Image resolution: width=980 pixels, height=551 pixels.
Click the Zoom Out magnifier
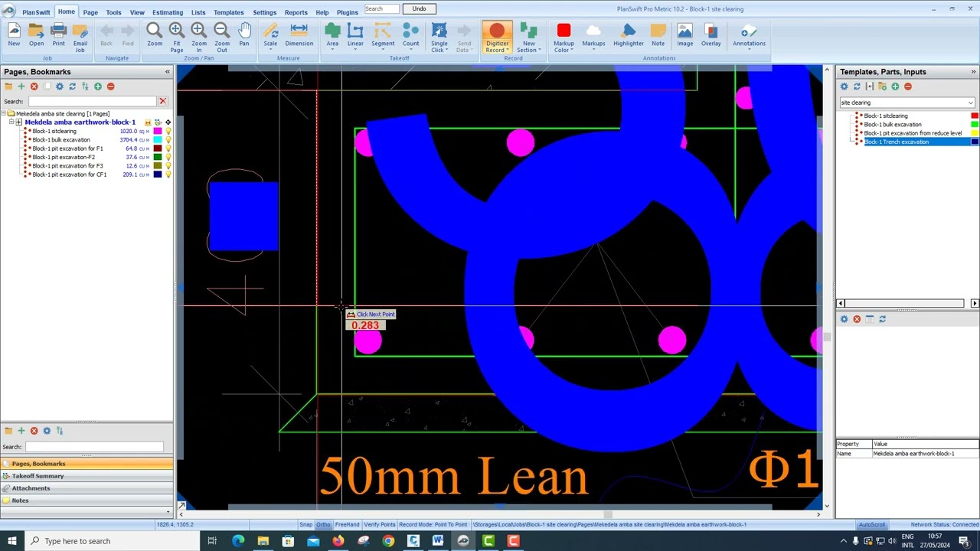tap(222, 37)
